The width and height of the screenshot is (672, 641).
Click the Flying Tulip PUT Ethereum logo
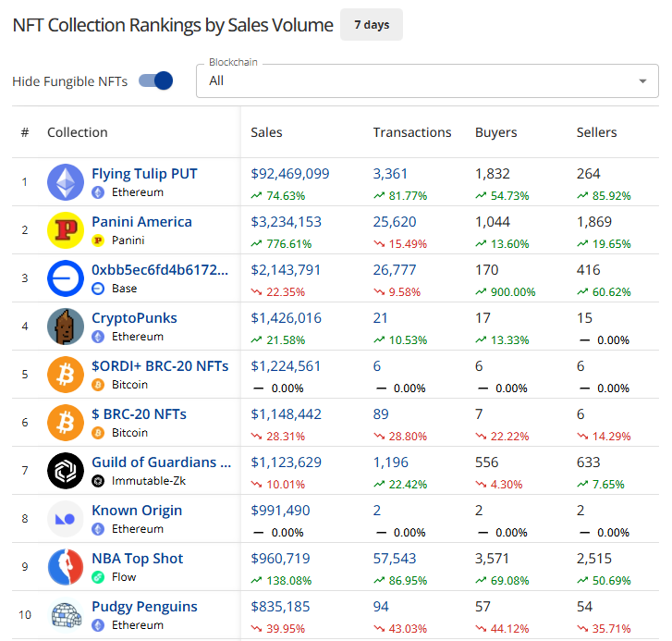click(66, 182)
